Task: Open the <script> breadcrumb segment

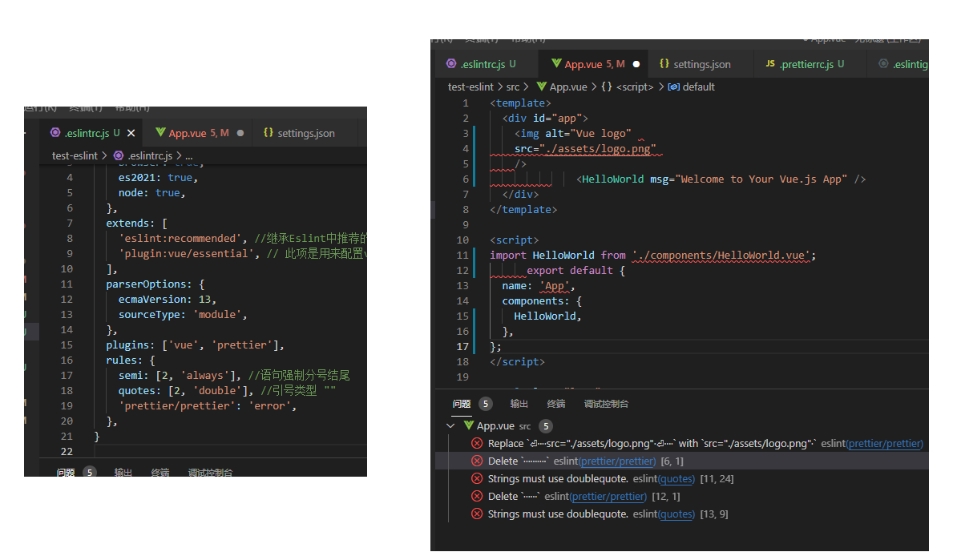Action: (634, 87)
